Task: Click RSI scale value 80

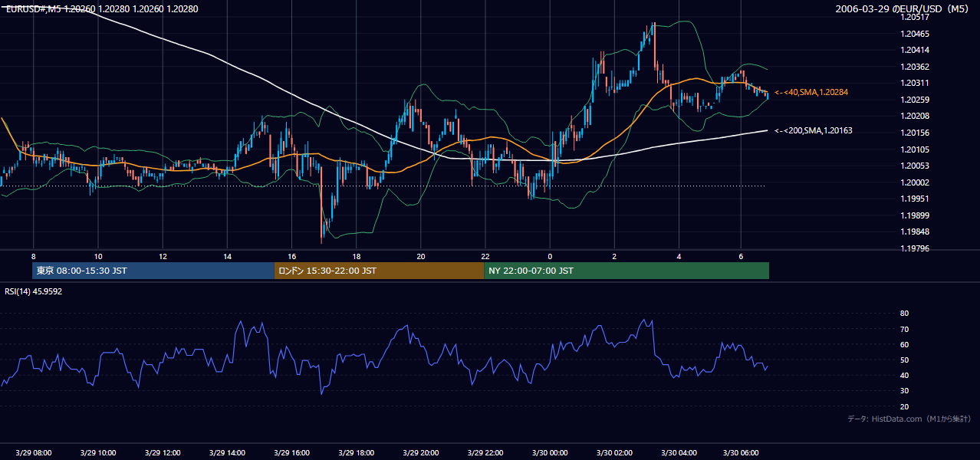Action: [x=904, y=314]
